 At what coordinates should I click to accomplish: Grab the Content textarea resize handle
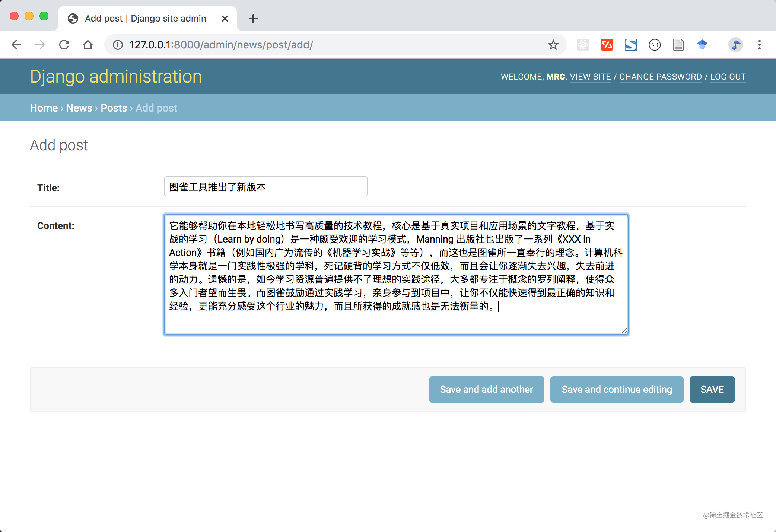click(x=624, y=331)
